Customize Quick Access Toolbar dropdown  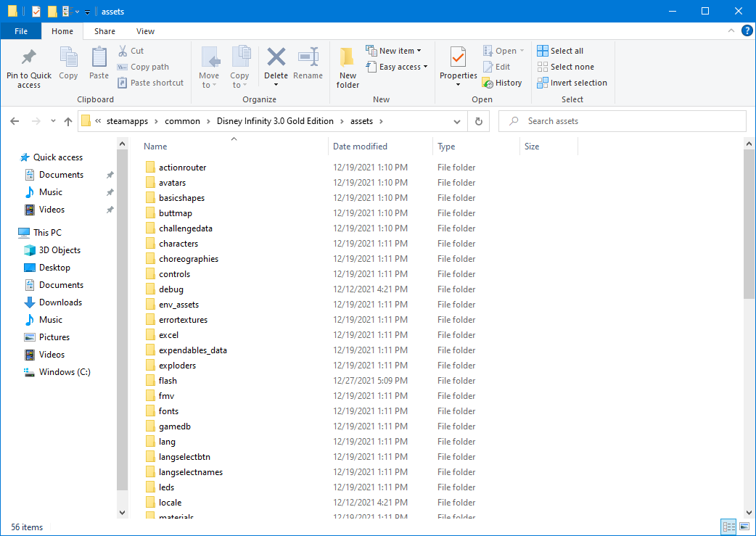pyautogui.click(x=87, y=12)
